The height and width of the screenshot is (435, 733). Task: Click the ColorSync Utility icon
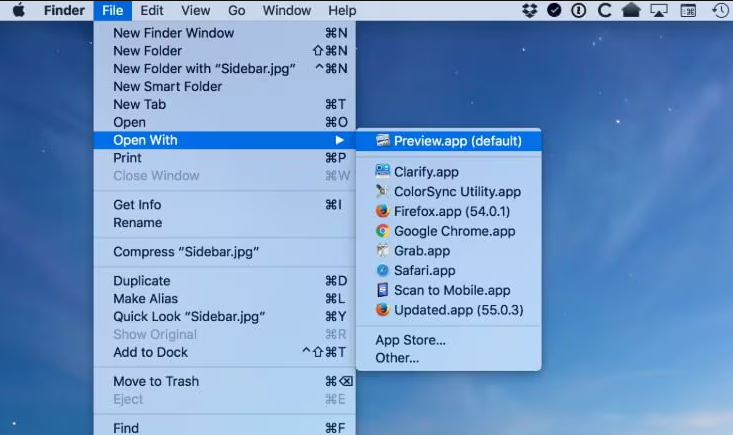point(382,191)
